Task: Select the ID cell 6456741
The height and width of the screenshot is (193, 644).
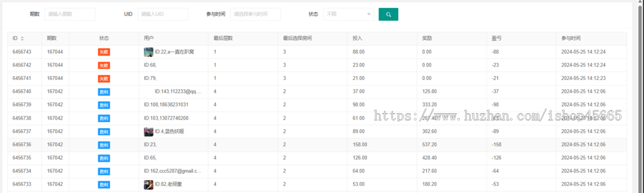Action: (22, 78)
